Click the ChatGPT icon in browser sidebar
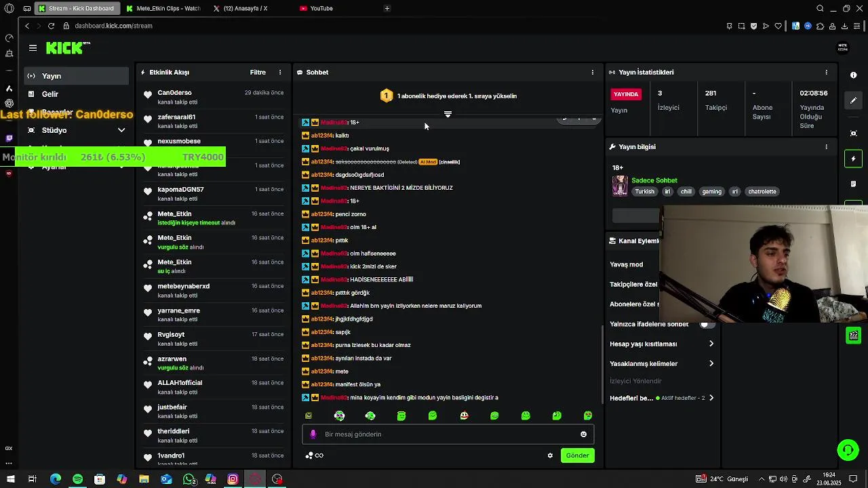The image size is (868, 488). [9, 103]
